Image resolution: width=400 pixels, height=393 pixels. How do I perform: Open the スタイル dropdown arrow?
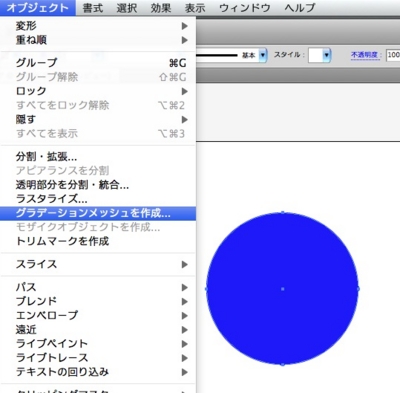pyautogui.click(x=327, y=55)
